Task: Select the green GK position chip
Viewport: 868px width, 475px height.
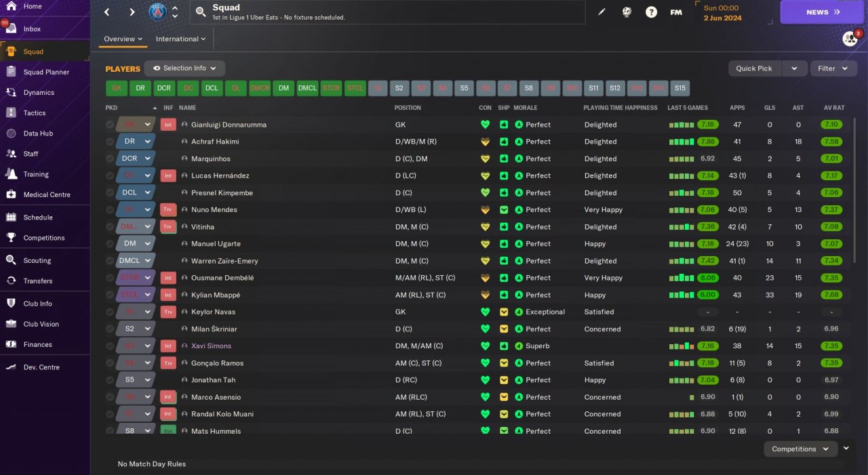Action: pos(116,88)
